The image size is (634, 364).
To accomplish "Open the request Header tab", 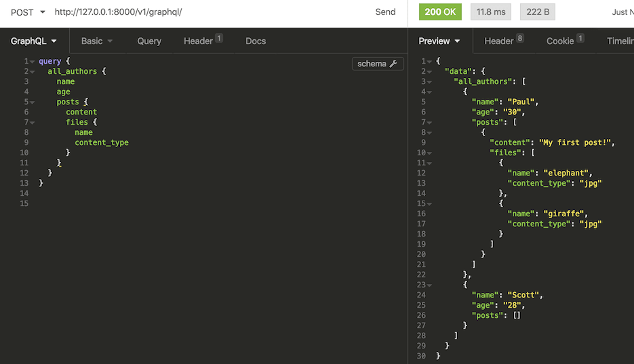I will (203, 41).
